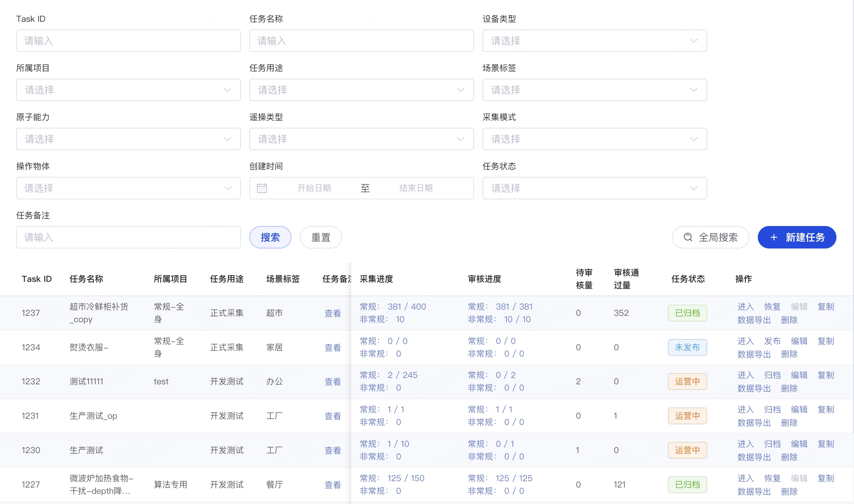Open the 操作物体 selector
Viewport: 854px width, 504px height.
[128, 188]
